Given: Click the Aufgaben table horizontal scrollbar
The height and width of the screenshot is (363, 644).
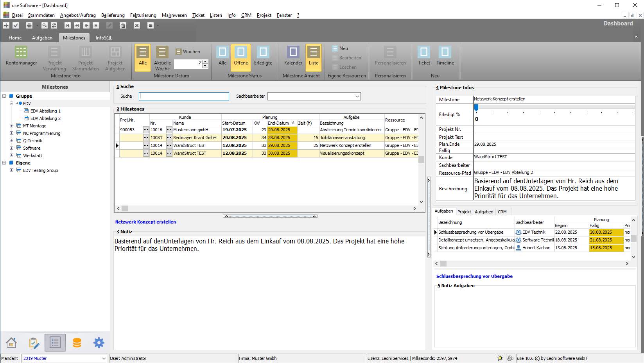Looking at the screenshot, I should [532, 264].
